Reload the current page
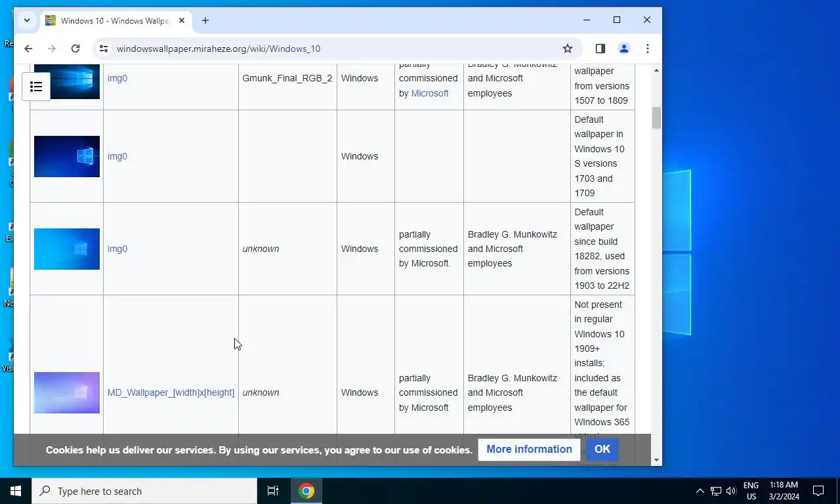Viewport: 840px width, 504px height. (75, 49)
